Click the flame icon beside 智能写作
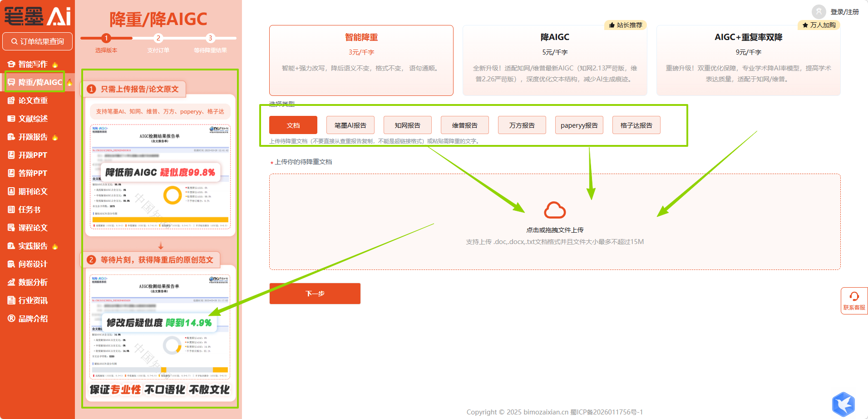 [x=55, y=65]
